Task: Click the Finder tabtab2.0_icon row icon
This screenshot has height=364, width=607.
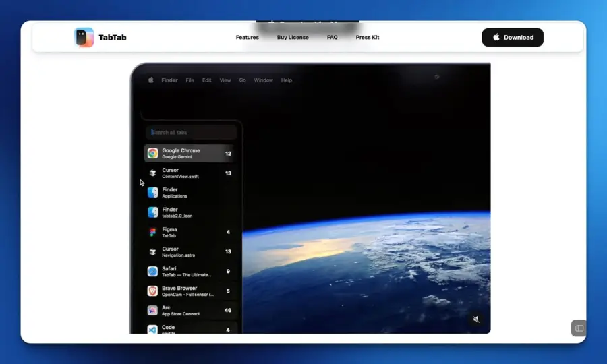Action: tap(153, 212)
